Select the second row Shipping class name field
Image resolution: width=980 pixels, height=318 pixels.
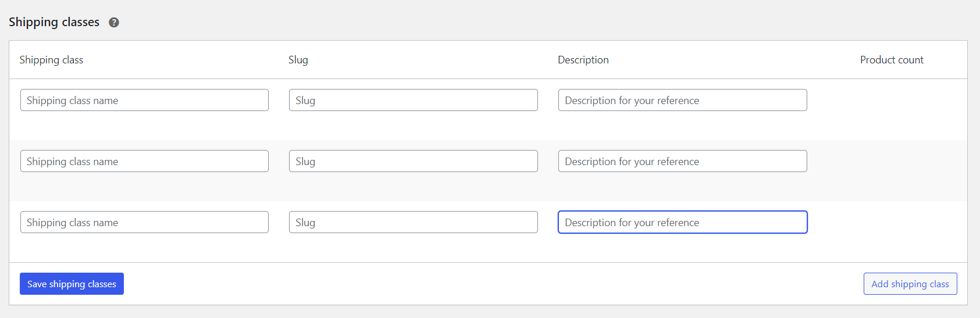tap(144, 161)
